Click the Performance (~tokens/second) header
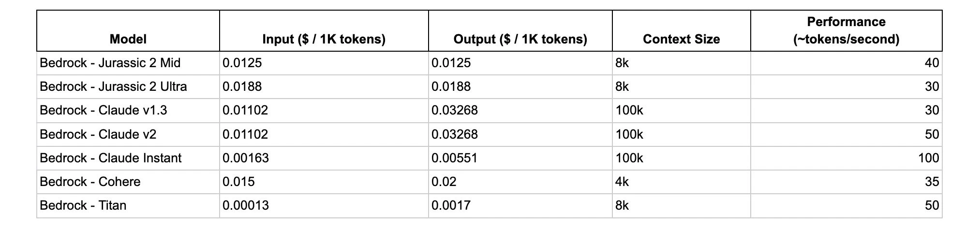This screenshot has width=980, height=229. coord(846,30)
